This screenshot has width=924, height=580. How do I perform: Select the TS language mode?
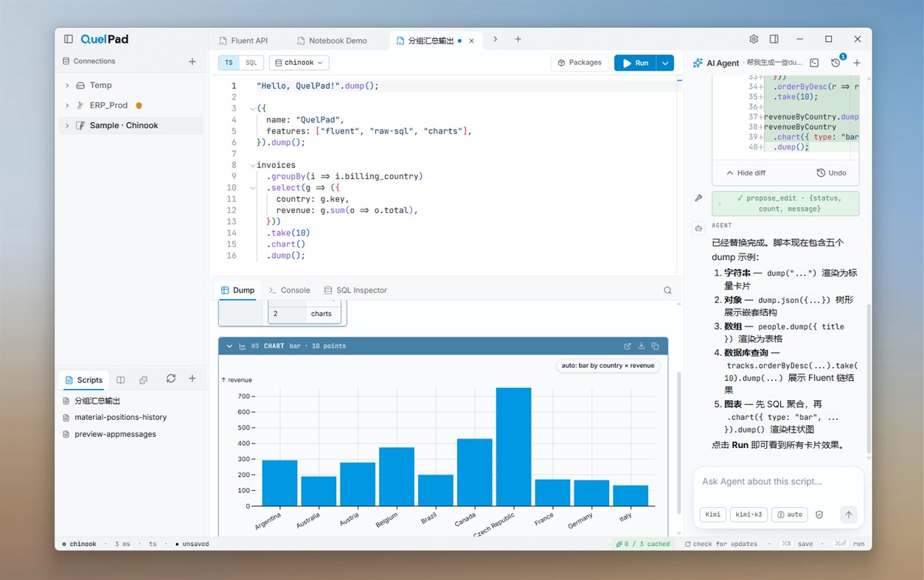(229, 63)
